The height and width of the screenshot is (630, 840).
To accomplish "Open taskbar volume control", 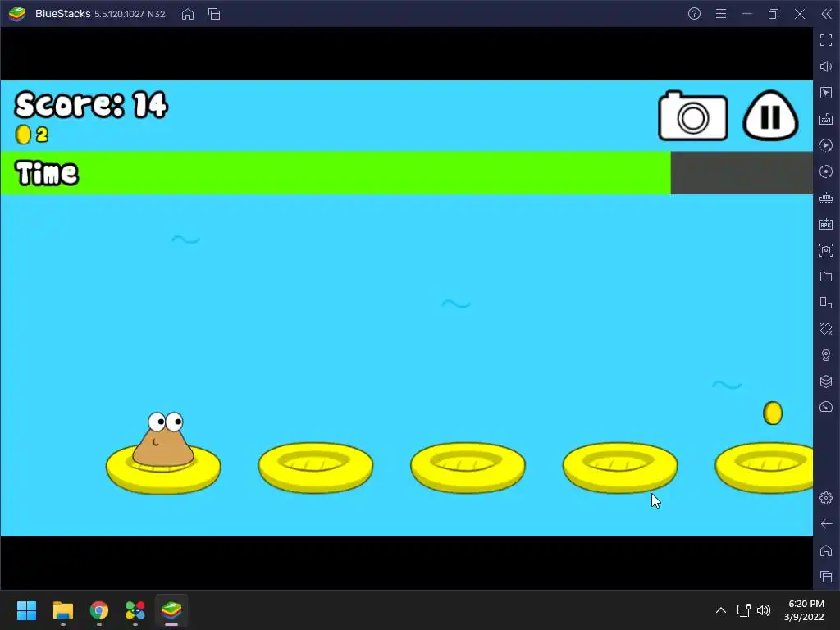I will [x=764, y=610].
